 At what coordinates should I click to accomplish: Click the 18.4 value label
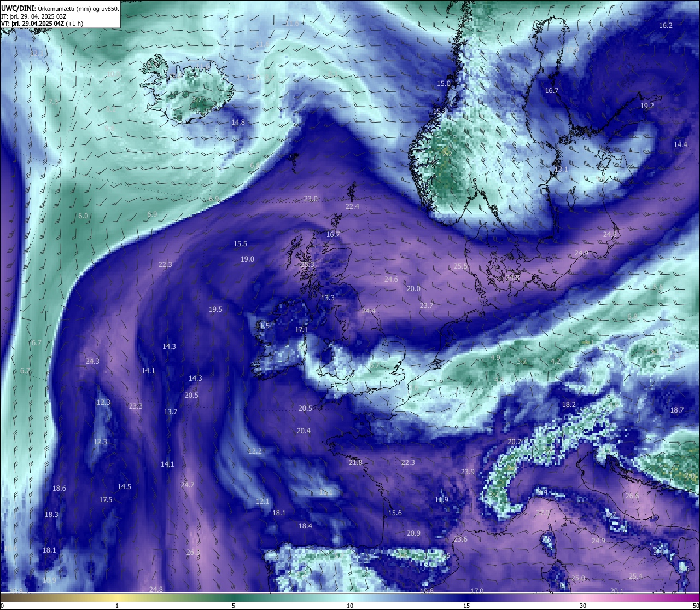coord(305,526)
